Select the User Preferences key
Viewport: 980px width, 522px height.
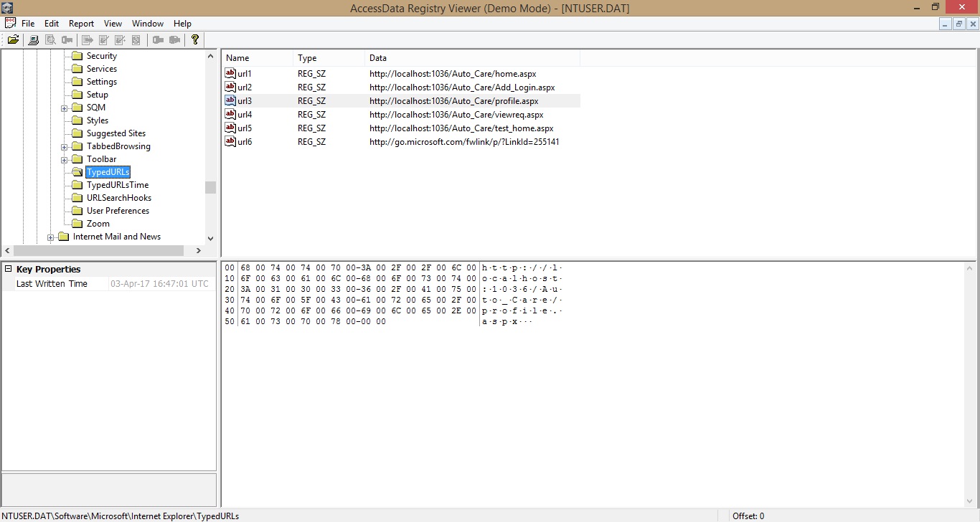pyautogui.click(x=118, y=211)
